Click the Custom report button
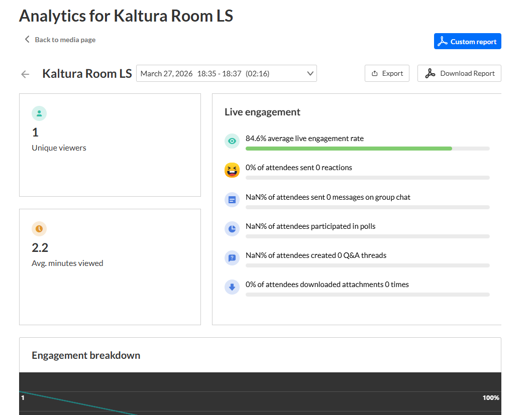Image resolution: width=532 pixels, height=415 pixels. pos(467,42)
